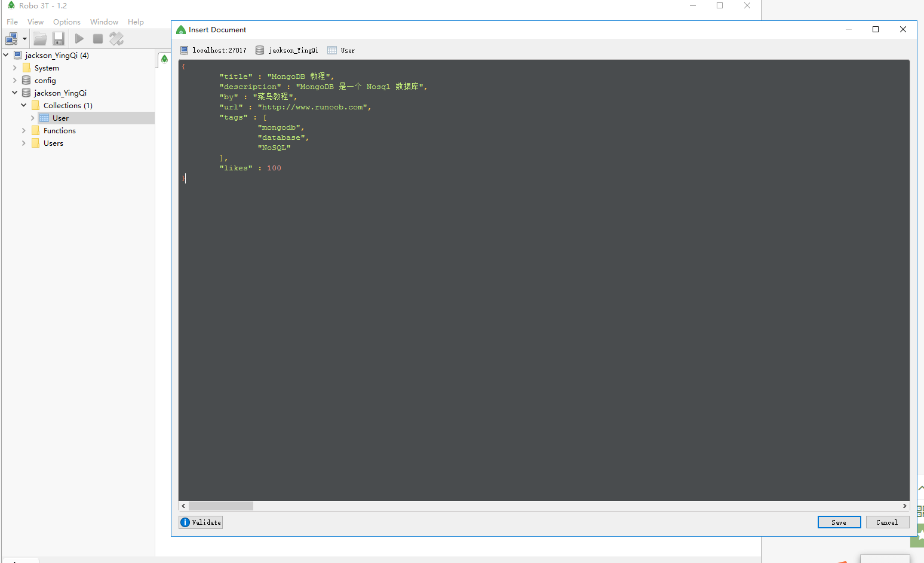The height and width of the screenshot is (563, 924).
Task: Click the Execute play icon
Action: click(79, 39)
